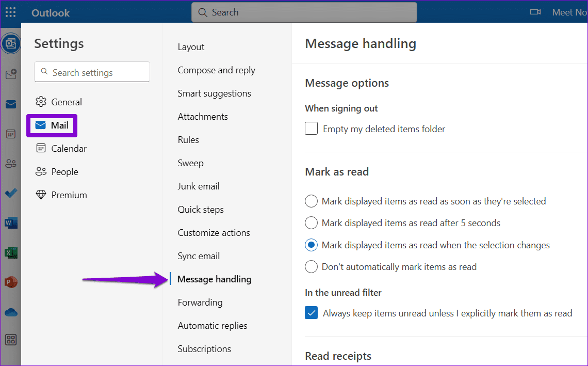Uncheck Always keep items unread option
588x366 pixels.
click(x=311, y=313)
